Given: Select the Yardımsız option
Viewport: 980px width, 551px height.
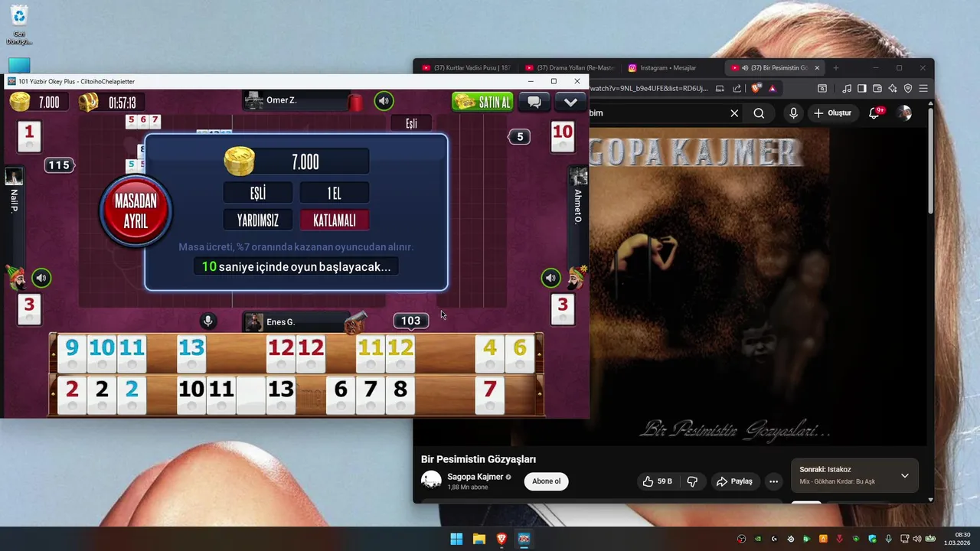Looking at the screenshot, I should pyautogui.click(x=258, y=220).
